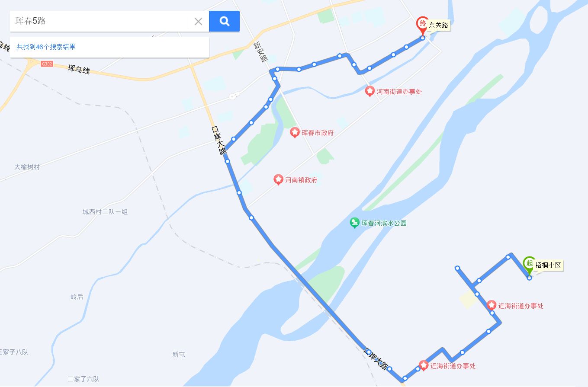Click the 岭后 place label
The image size is (588, 387).
(77, 297)
